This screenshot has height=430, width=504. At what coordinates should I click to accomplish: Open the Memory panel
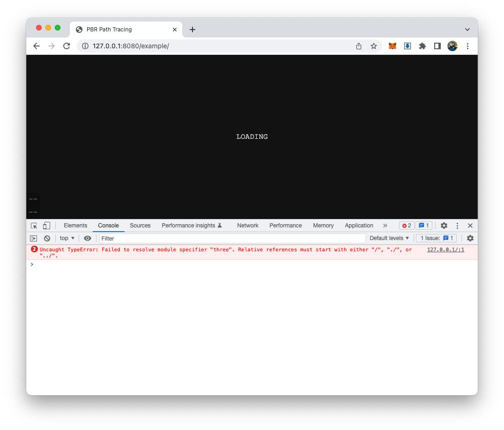323,226
